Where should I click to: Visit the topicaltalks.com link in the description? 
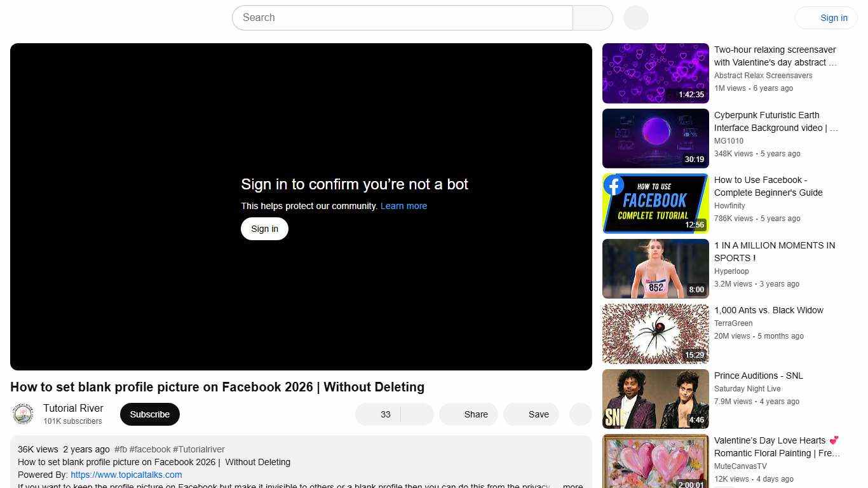click(x=126, y=475)
